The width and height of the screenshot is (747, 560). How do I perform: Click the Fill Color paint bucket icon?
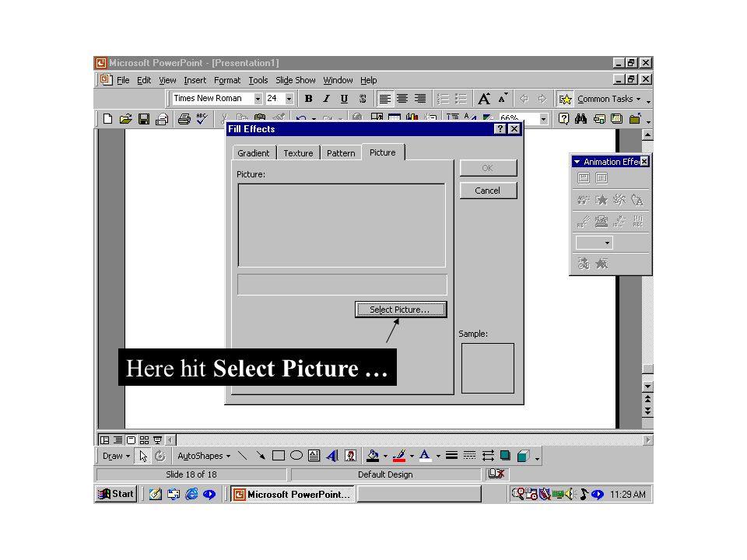[x=373, y=456]
